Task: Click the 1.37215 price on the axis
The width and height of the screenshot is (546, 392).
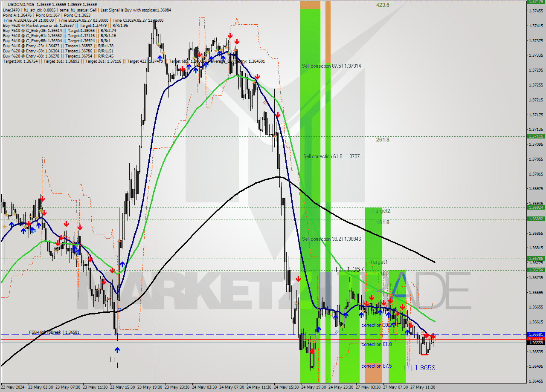Action: 535,100
